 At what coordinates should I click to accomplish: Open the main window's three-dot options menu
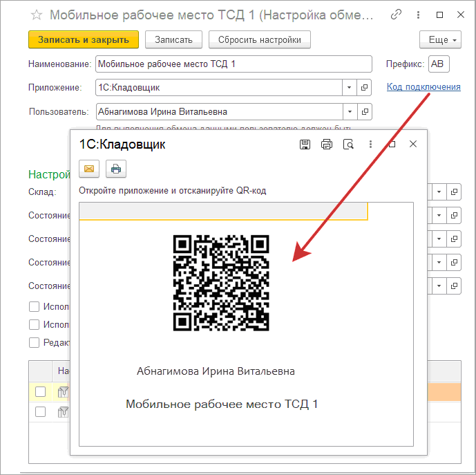[x=418, y=15]
